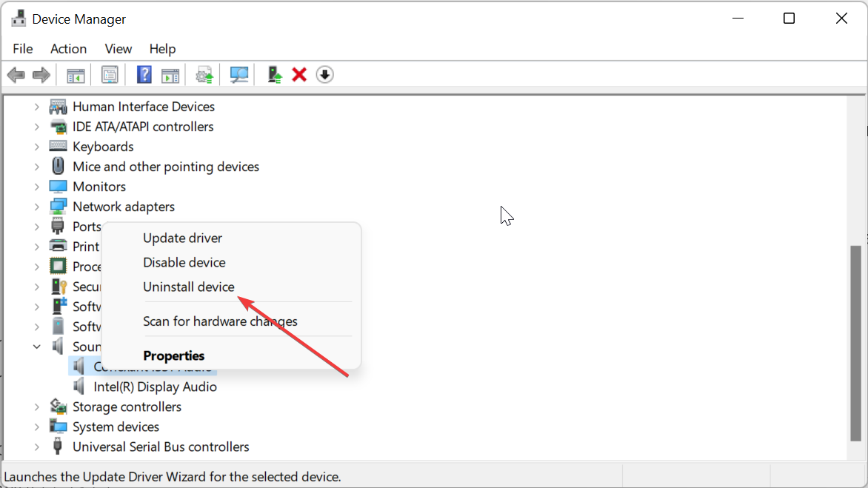This screenshot has height=488, width=868.
Task: Select the Human Interface Devices category icon
Action: point(58,106)
